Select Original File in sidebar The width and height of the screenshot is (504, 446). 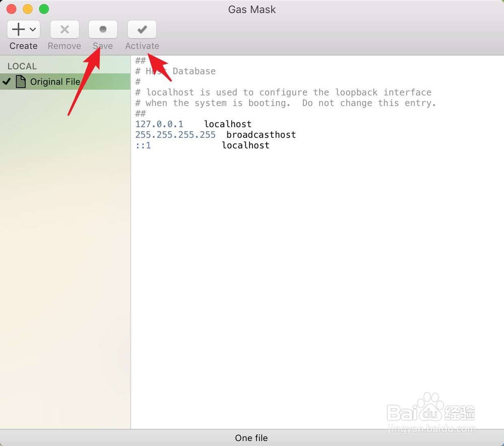[x=65, y=81]
